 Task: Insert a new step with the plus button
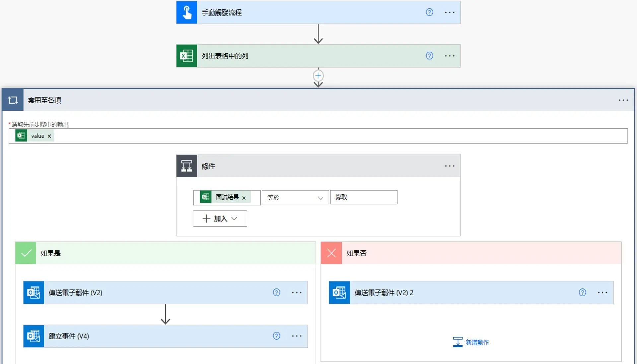[318, 76]
